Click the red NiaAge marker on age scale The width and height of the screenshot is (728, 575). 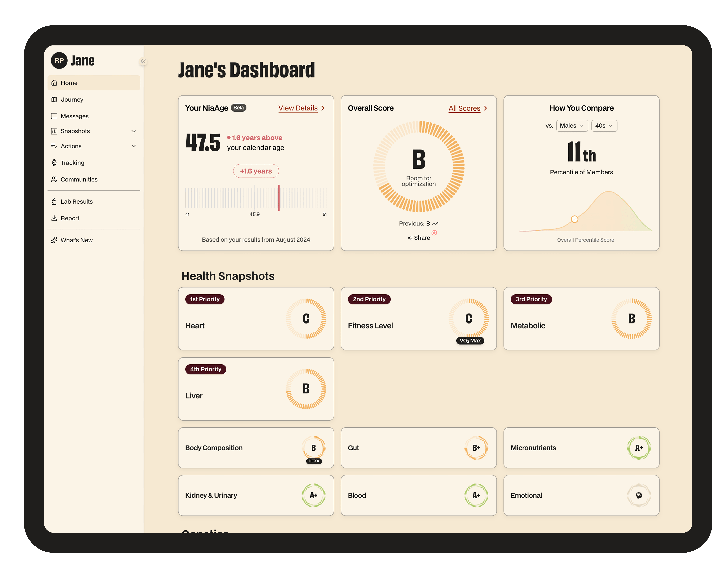pos(279,198)
